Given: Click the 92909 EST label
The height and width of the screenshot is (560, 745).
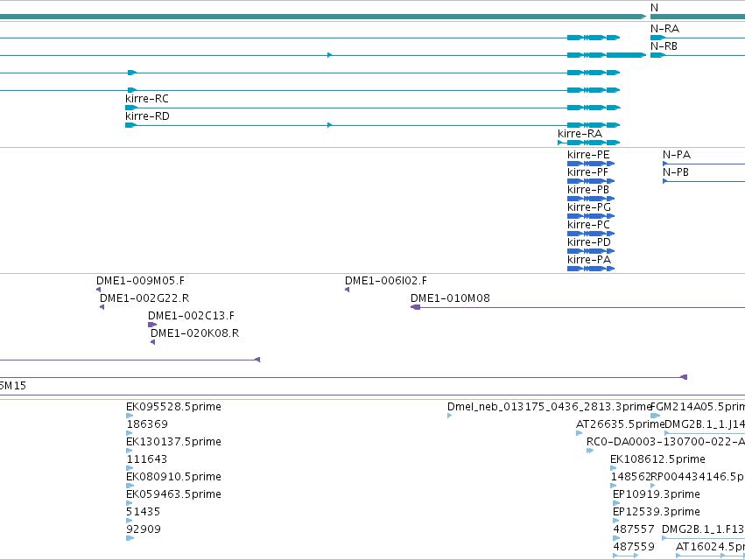Looking at the screenshot, I should (144, 529).
